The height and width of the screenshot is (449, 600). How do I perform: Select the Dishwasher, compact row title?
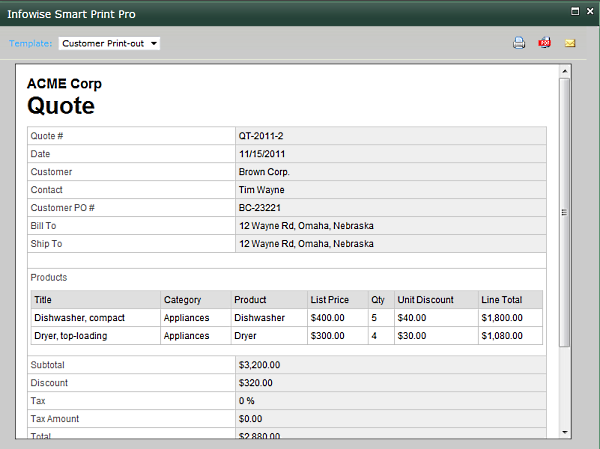[x=80, y=318]
